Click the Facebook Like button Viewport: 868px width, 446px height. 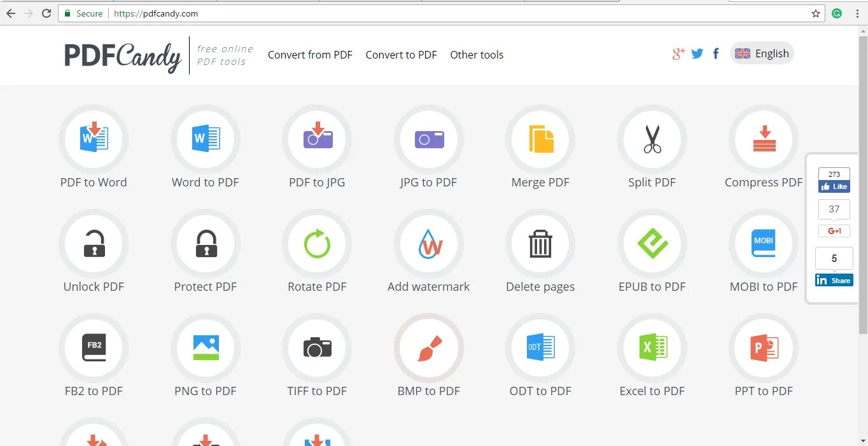tap(834, 187)
